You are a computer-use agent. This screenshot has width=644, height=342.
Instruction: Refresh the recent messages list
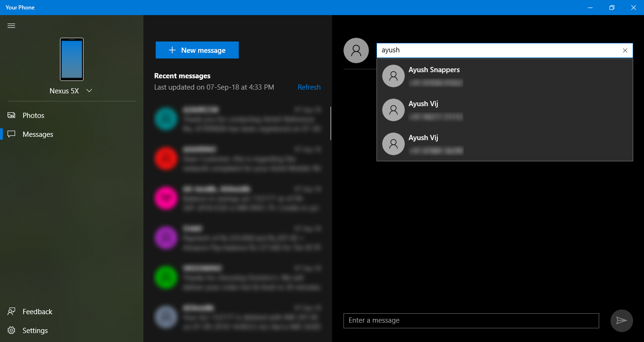309,87
